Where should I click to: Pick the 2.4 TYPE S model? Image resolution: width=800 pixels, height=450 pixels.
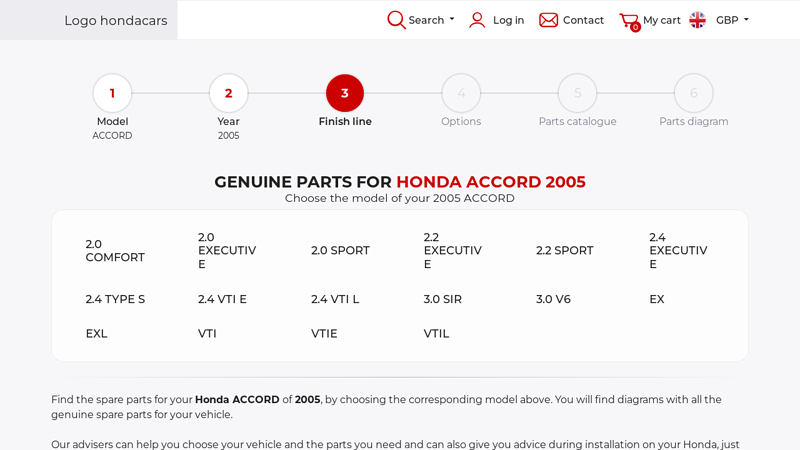tap(115, 299)
